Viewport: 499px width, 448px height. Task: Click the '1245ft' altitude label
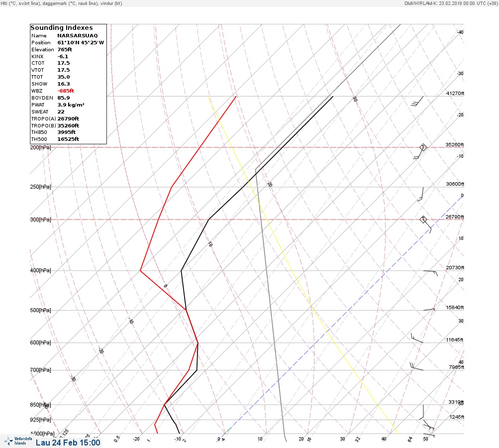tap(457, 417)
